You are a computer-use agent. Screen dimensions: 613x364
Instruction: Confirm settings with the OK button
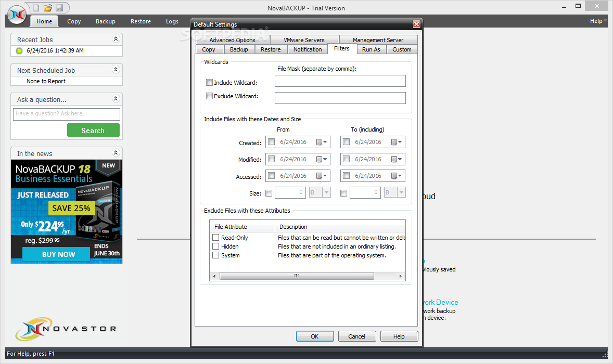pyautogui.click(x=315, y=336)
